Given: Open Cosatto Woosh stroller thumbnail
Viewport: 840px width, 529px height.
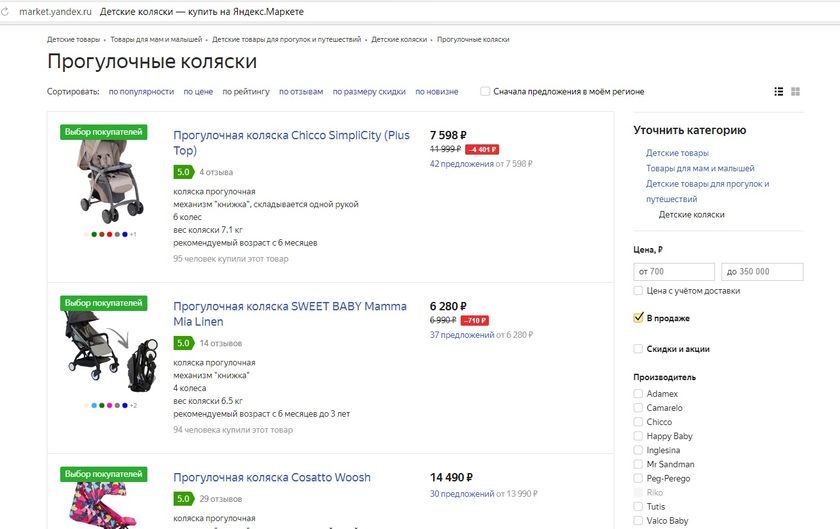Looking at the screenshot, I should [x=102, y=505].
